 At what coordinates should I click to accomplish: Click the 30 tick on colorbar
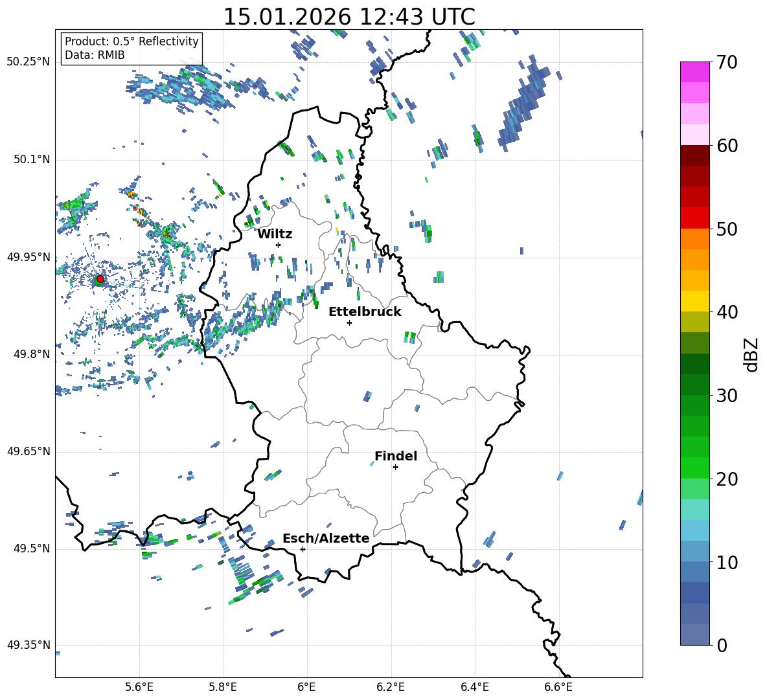point(727,396)
